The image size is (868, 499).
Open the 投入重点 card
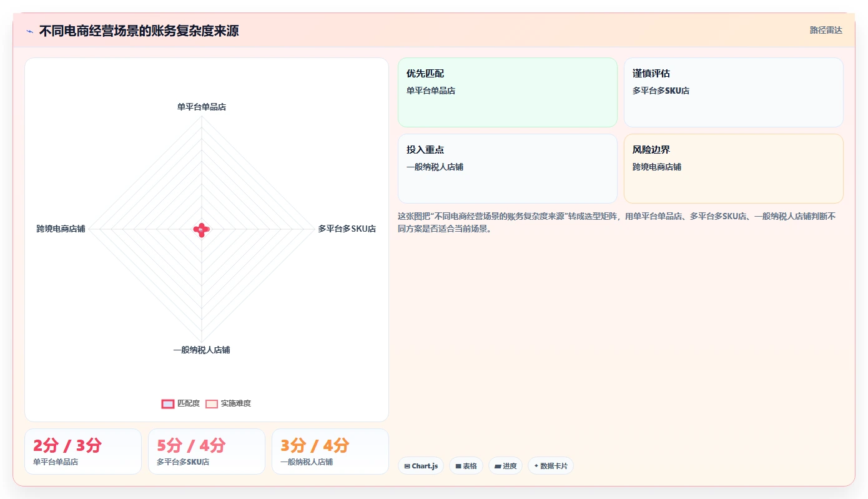click(508, 169)
